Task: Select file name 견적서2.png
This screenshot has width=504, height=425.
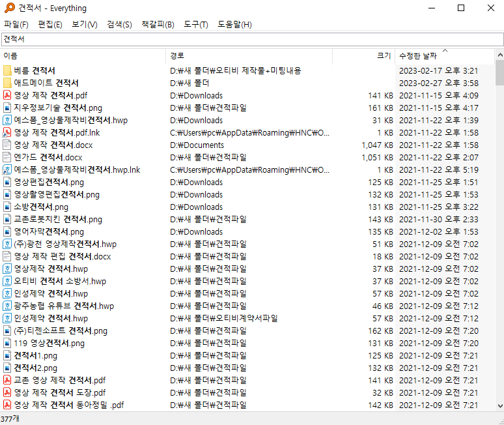Action: (x=35, y=368)
